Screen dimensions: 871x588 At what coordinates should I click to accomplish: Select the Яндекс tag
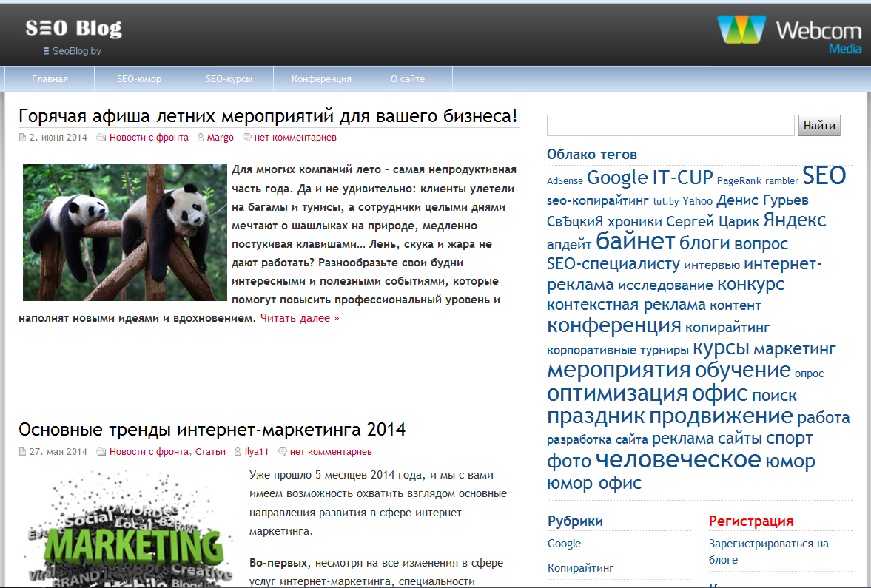pos(794,220)
